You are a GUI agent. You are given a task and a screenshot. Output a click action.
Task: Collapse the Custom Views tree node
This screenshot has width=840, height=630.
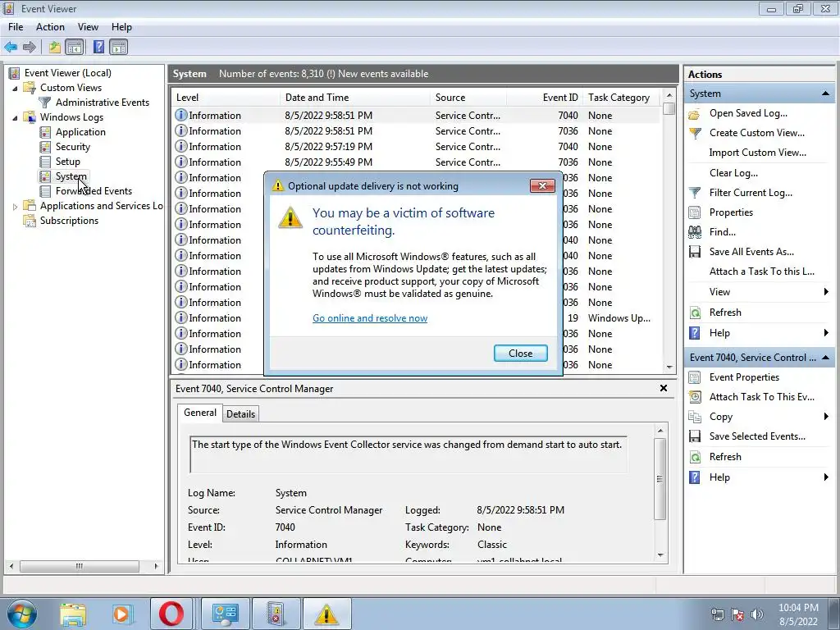coord(15,88)
